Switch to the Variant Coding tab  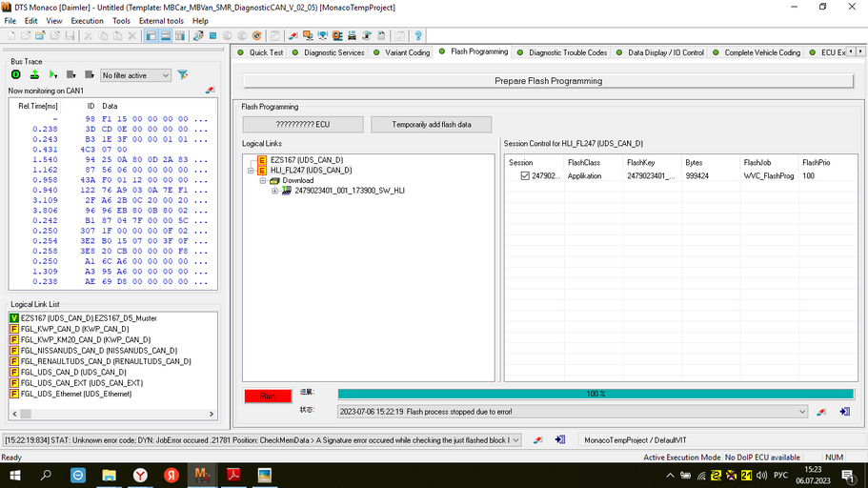coord(402,52)
